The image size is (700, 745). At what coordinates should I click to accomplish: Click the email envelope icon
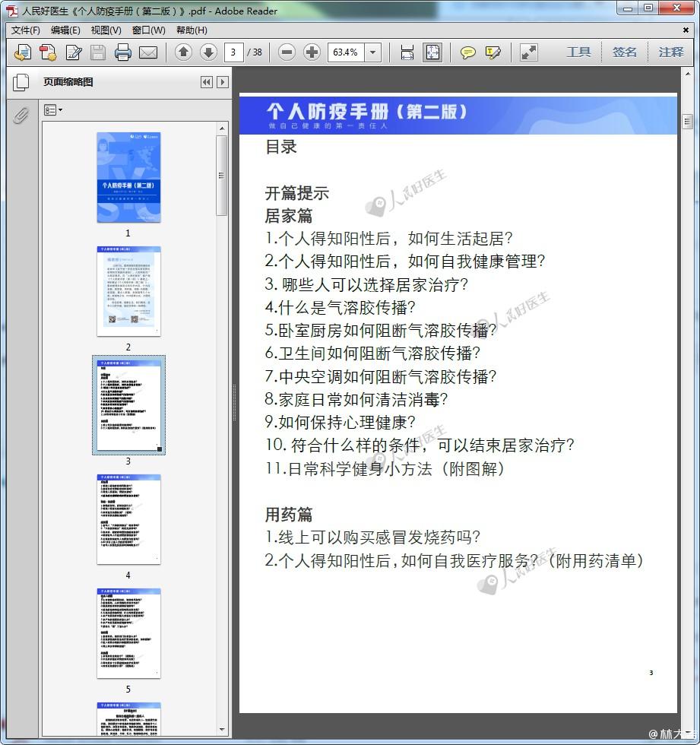click(x=148, y=52)
